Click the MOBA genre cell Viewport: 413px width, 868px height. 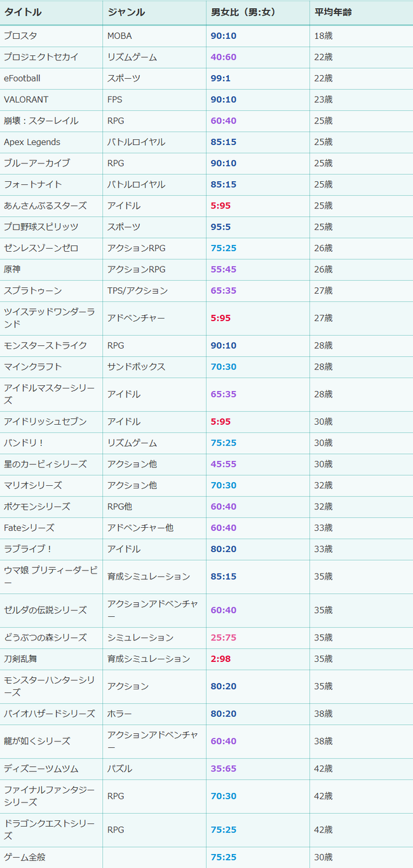click(x=154, y=36)
